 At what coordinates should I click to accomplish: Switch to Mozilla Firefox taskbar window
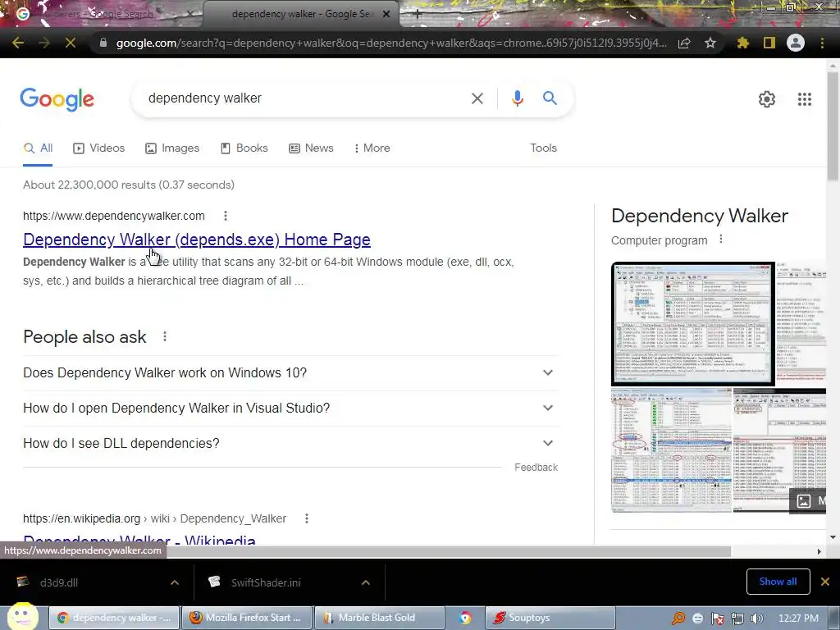point(246,619)
